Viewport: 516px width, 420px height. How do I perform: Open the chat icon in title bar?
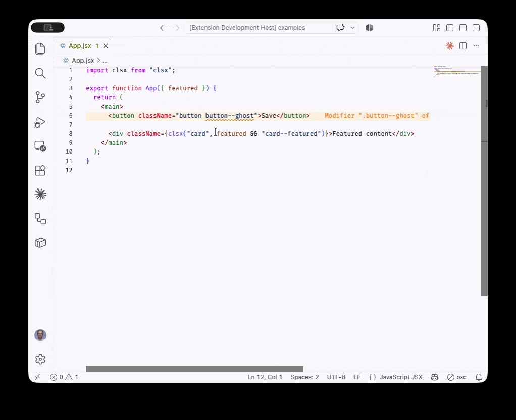pyautogui.click(x=341, y=28)
